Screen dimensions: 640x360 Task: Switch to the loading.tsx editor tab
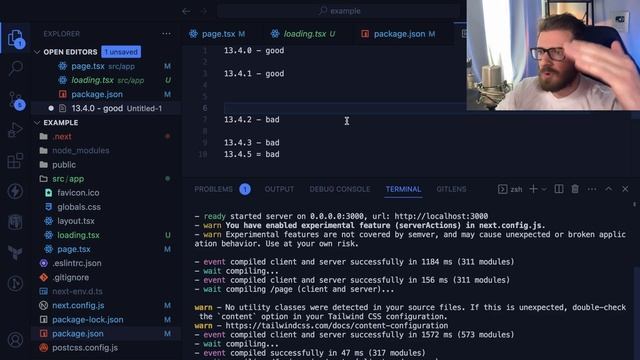[302, 34]
